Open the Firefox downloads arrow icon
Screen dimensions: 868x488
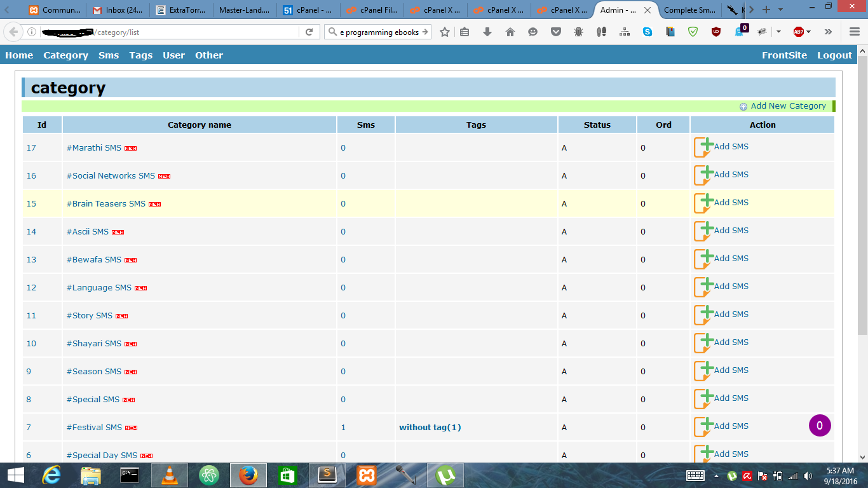pyautogui.click(x=487, y=32)
